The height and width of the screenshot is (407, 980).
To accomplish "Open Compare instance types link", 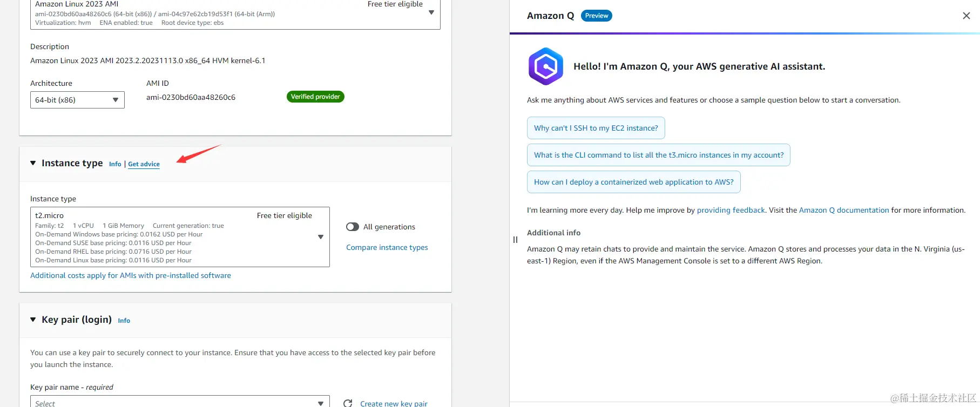I will pyautogui.click(x=387, y=247).
